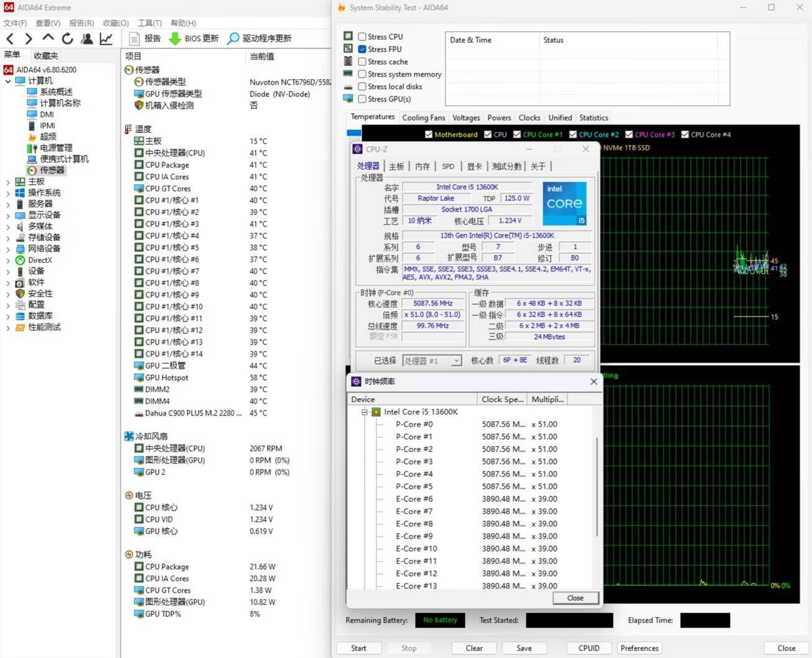Toggle the CPU Core #4 graph checkbox
Screen dimensions: 812x658
[685, 134]
